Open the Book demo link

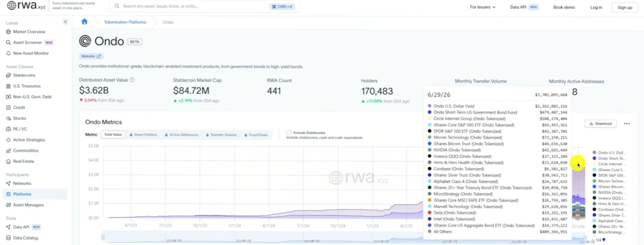tap(564, 7)
